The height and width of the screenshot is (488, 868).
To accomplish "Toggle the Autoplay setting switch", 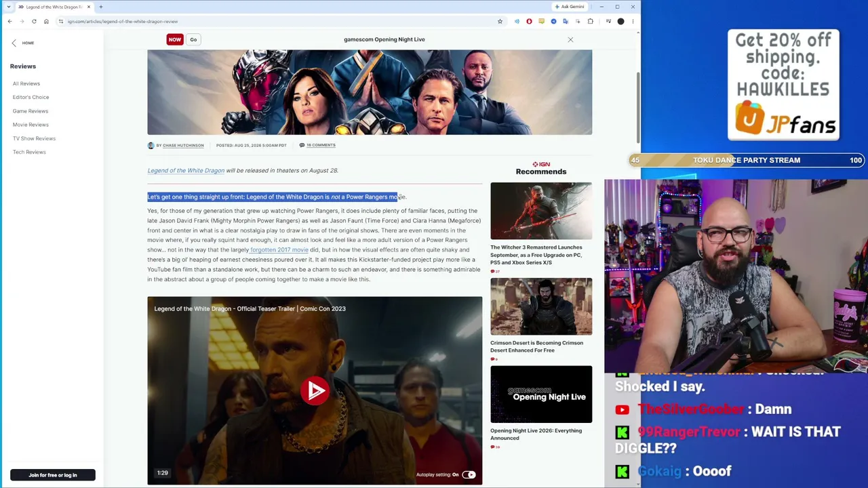I will 469,474.
